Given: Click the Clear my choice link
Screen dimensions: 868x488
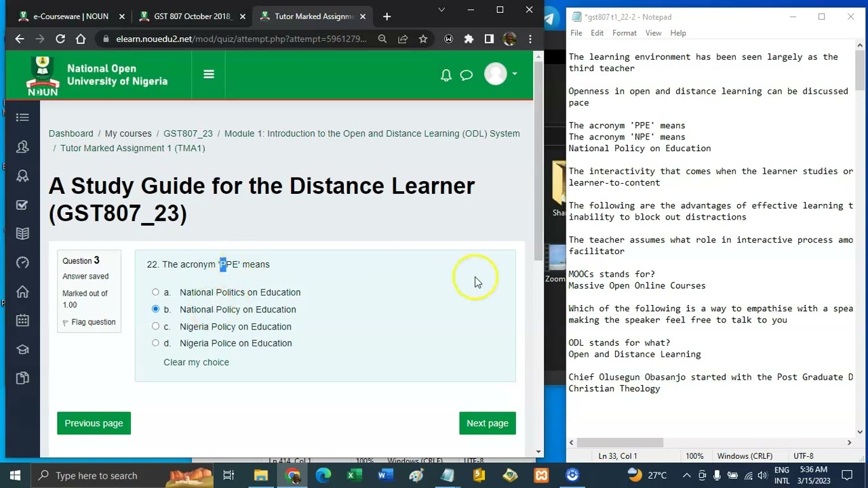Looking at the screenshot, I should [x=196, y=362].
